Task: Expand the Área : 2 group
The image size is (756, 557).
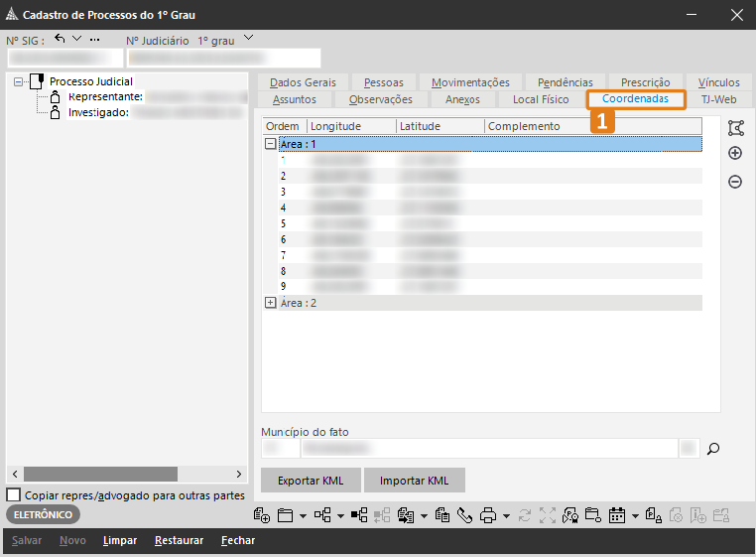Action: [271, 303]
